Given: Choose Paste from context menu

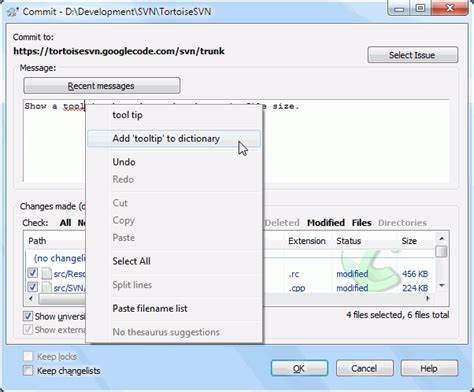Looking at the screenshot, I should point(174,238).
